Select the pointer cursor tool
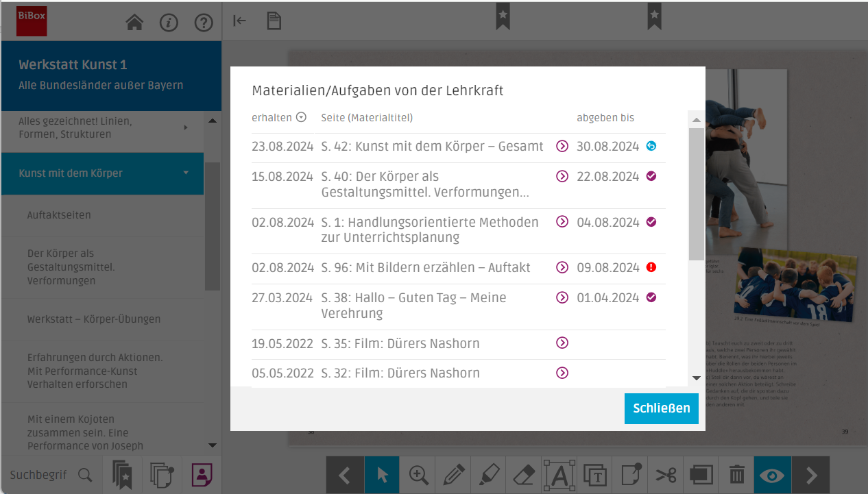868x494 pixels. tap(382, 475)
